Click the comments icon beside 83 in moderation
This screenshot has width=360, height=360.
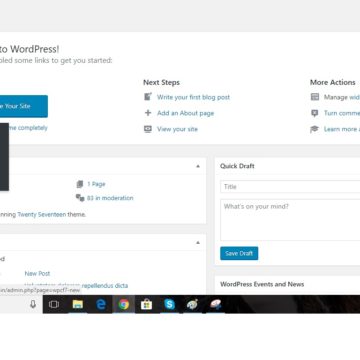[x=80, y=198]
